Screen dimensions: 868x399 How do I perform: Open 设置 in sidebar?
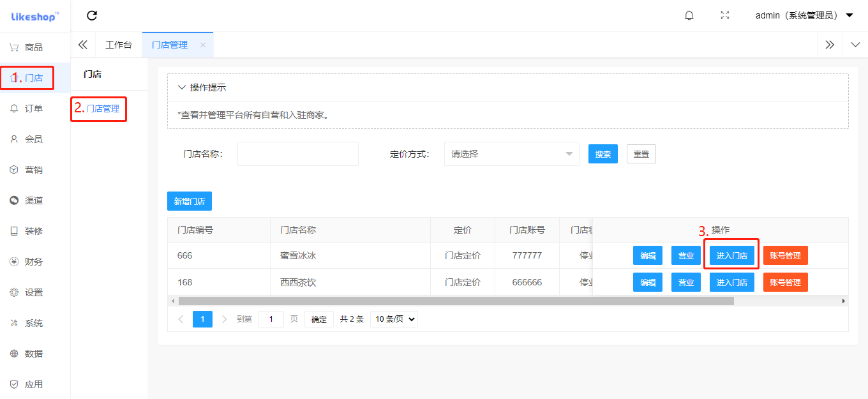click(34, 292)
